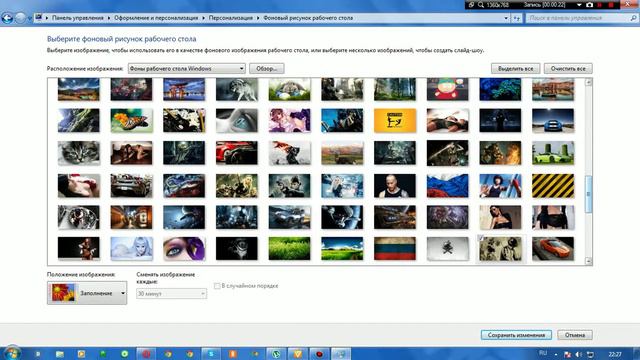This screenshot has height=360, width=640.
Task: Go to 'Оформление и персонализация' breadcrumb
Action: point(156,18)
